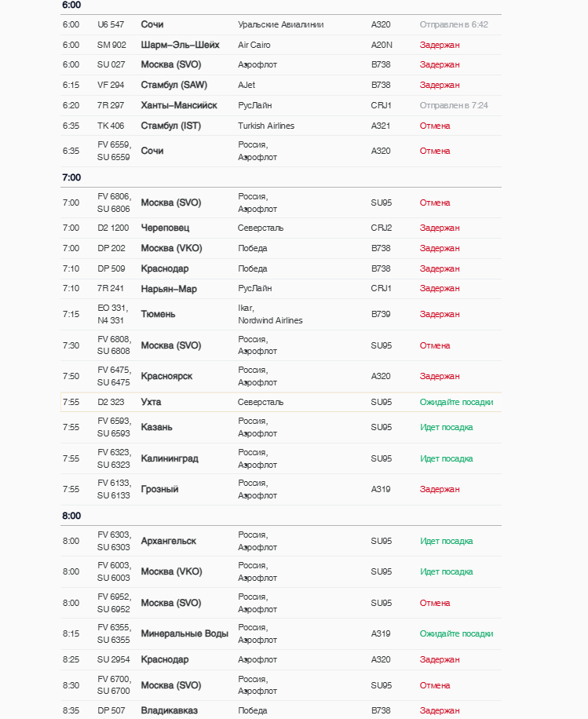Click the Air Cairo airline name
588x719 pixels.
tap(254, 45)
